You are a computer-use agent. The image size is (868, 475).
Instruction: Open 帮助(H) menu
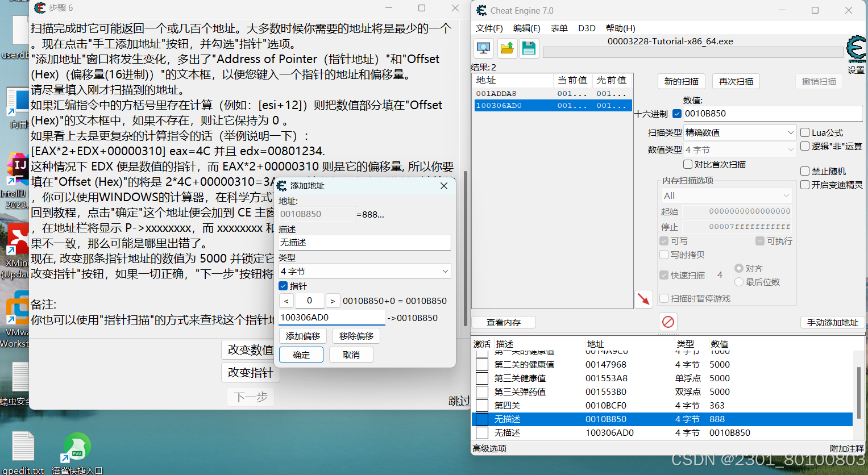coord(621,28)
